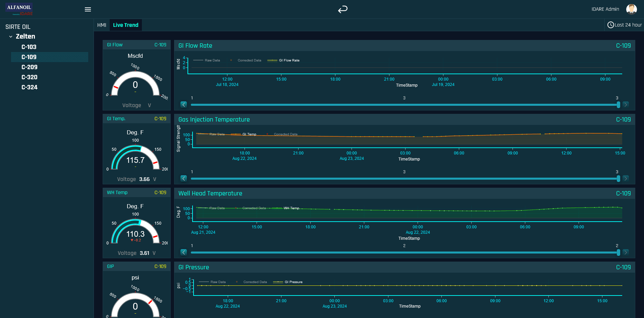
Task: Open the IDARE Admin avatar
Action: [632, 9]
